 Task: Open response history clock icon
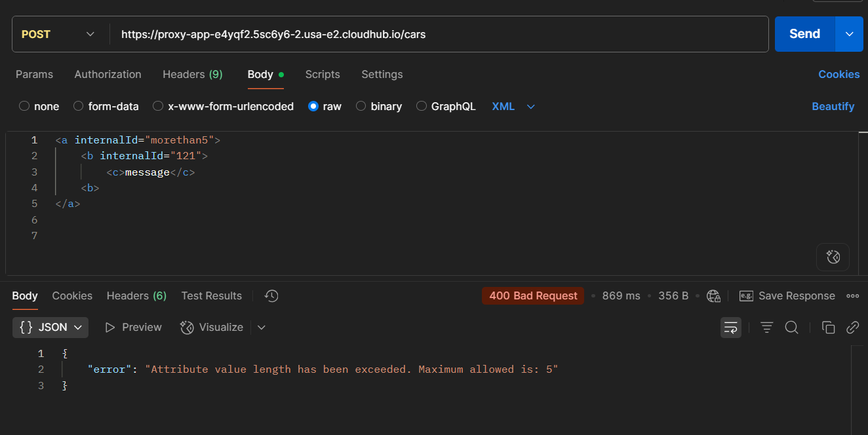tap(271, 296)
